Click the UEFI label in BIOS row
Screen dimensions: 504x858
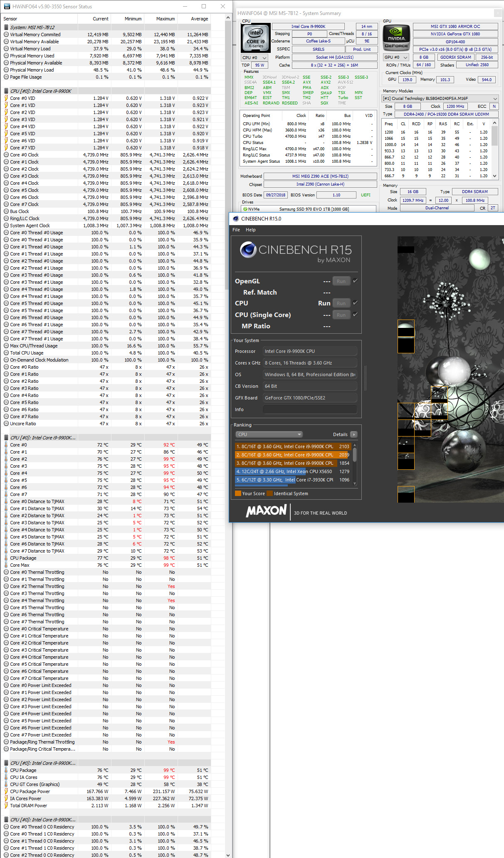(x=366, y=195)
